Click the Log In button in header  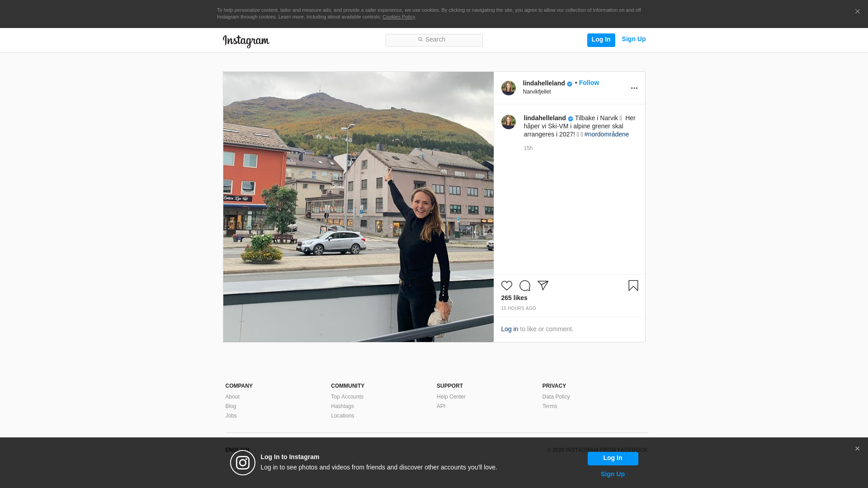601,40
